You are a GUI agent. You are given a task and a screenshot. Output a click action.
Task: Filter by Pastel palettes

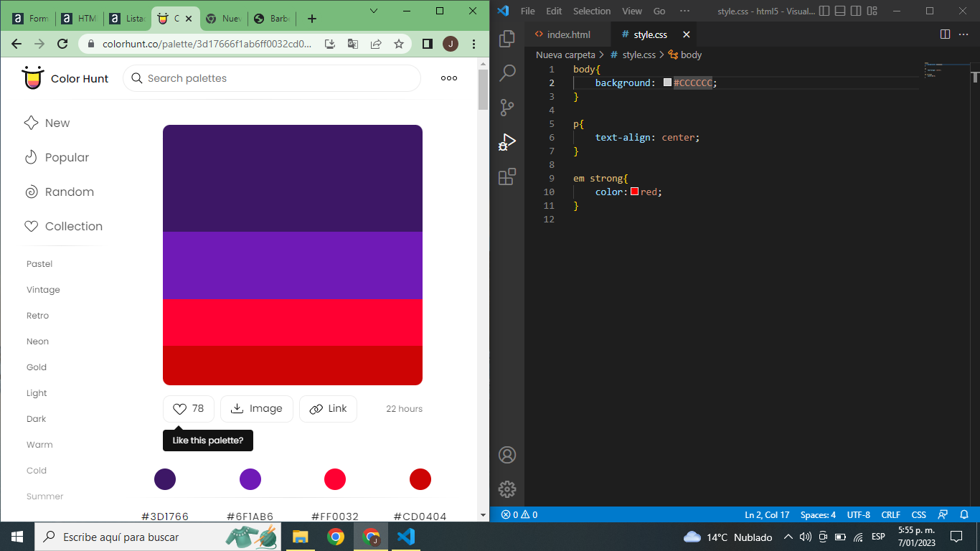[39, 264]
